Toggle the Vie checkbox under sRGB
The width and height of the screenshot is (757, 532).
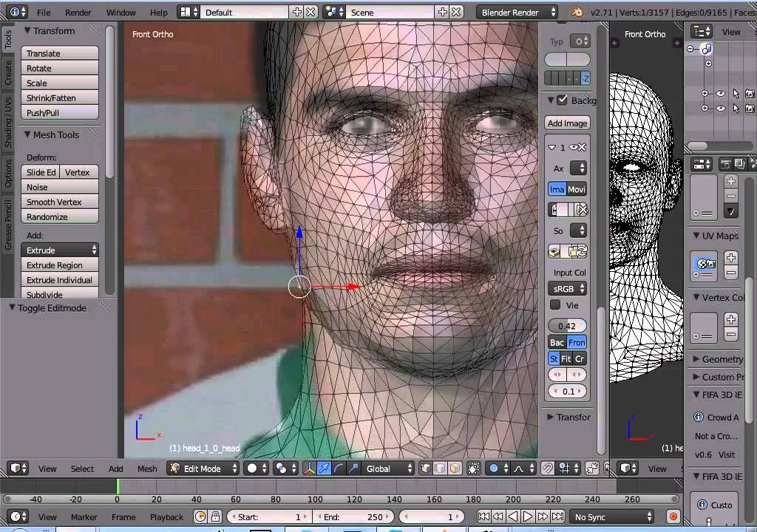tap(555, 304)
